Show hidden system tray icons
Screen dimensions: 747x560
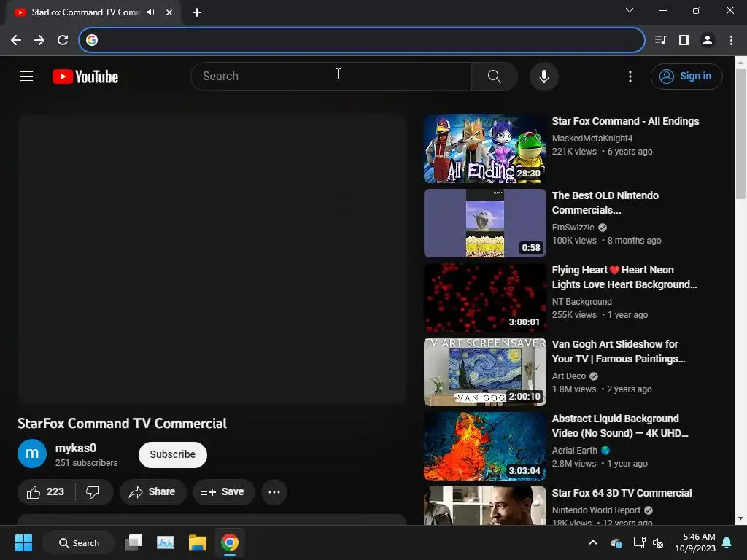click(x=592, y=542)
